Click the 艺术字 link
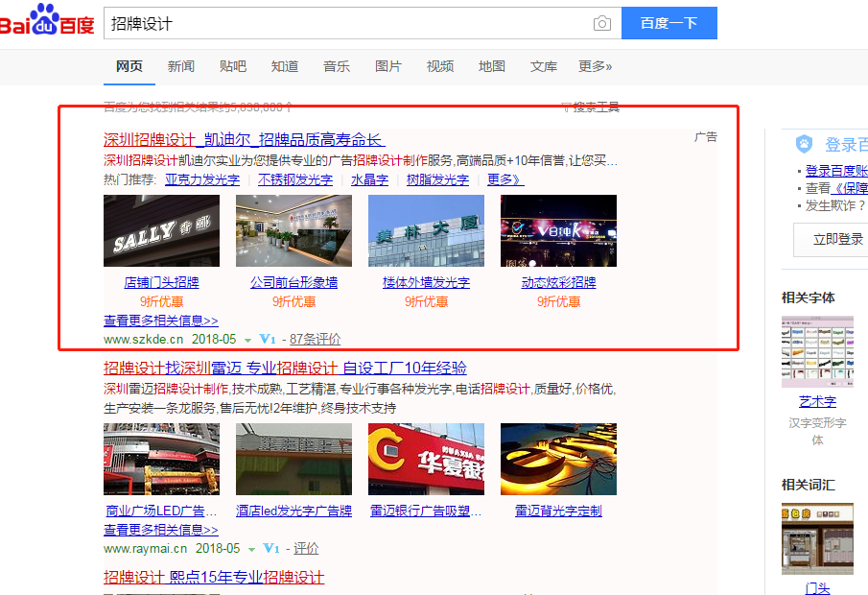This screenshot has height=595, width=868. pos(817,402)
